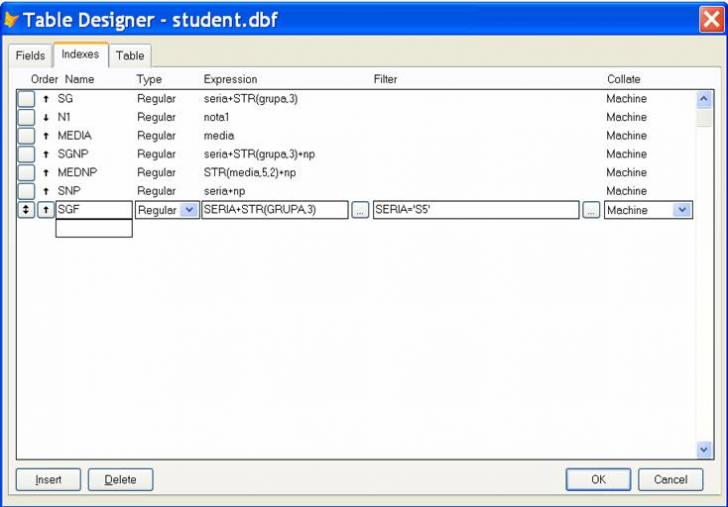The image size is (728, 507).
Task: Switch to the Table tab
Action: pyautogui.click(x=130, y=56)
